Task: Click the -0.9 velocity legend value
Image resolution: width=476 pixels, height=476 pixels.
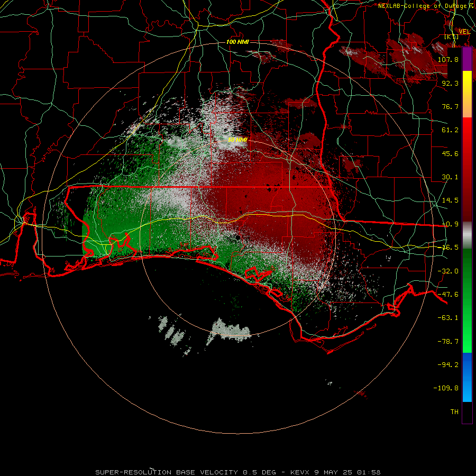Action: (450, 224)
